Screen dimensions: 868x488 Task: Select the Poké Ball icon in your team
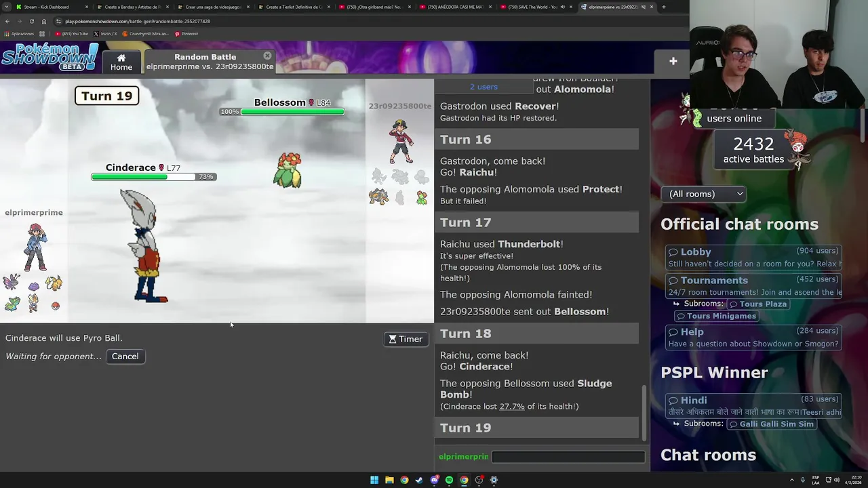pyautogui.click(x=56, y=306)
